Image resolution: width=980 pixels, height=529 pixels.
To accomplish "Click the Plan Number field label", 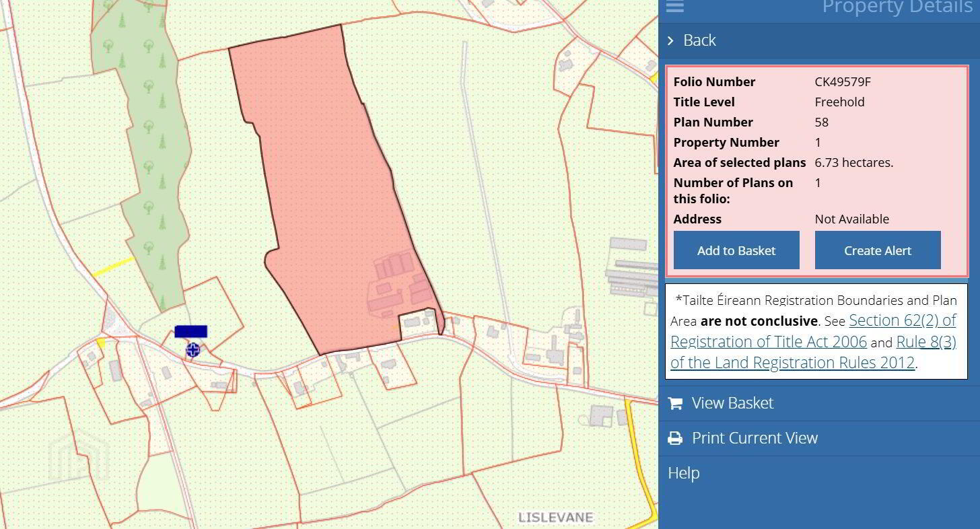I will [713, 122].
